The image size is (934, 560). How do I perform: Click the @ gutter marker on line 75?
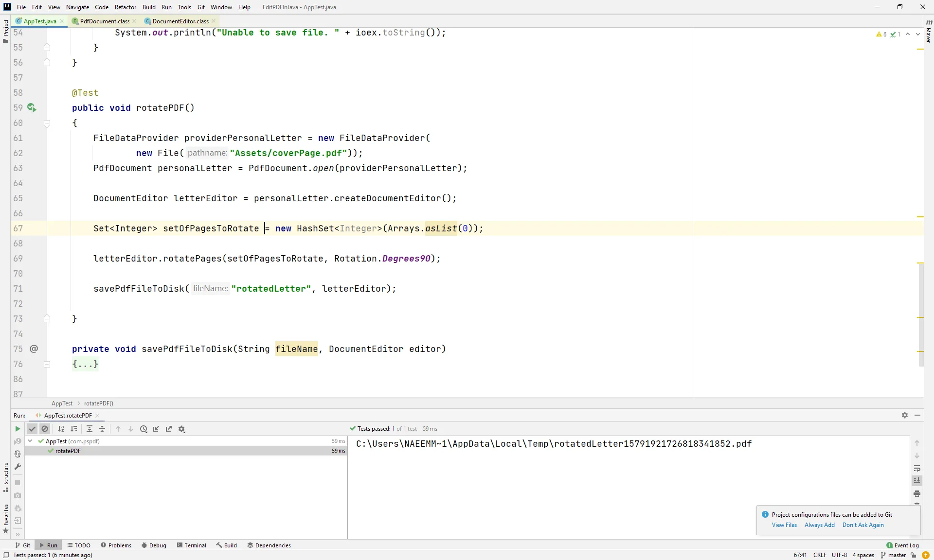[x=34, y=349]
